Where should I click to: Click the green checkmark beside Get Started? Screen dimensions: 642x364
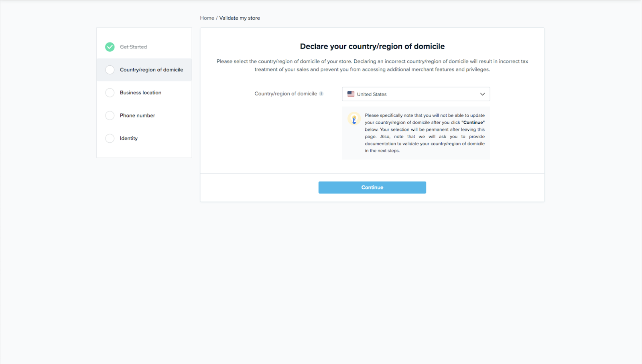click(x=110, y=47)
